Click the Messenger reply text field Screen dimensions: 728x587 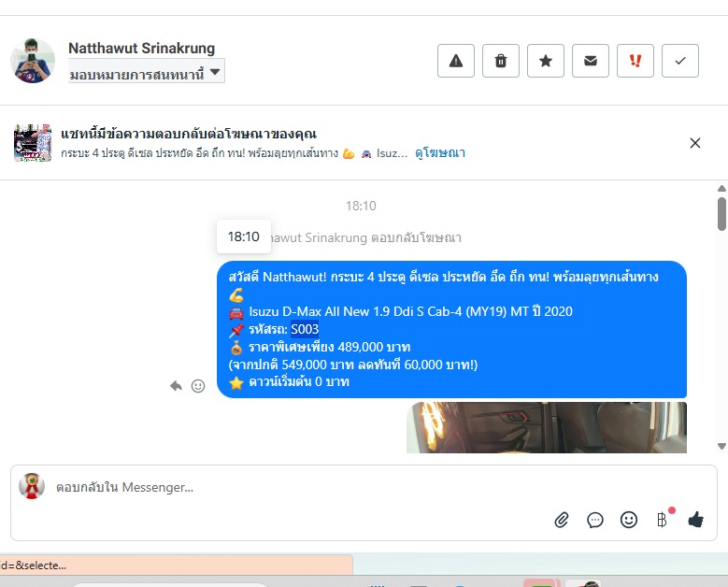coord(297,487)
